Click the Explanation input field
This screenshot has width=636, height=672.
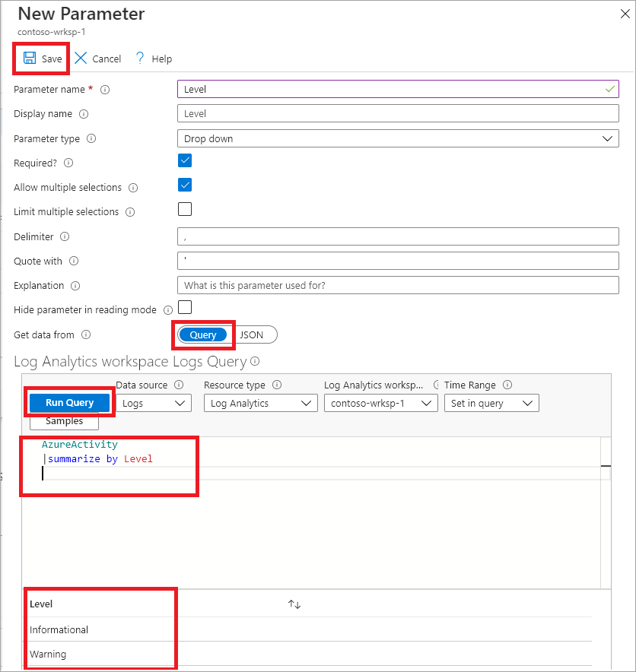[x=396, y=285]
